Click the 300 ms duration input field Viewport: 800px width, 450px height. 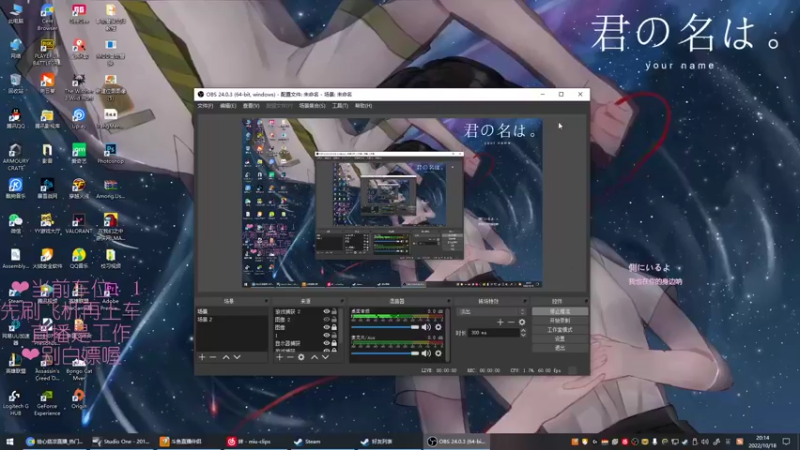[493, 333]
